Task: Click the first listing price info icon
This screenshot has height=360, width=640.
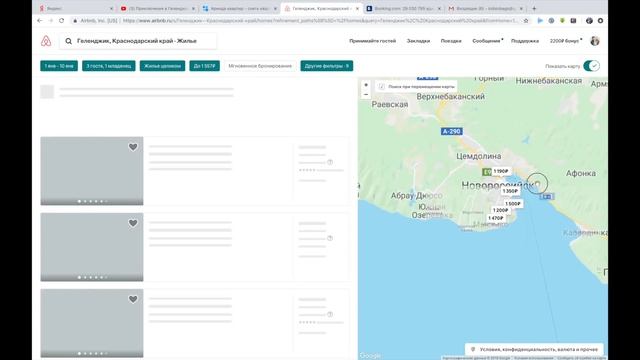Action: click(x=330, y=162)
